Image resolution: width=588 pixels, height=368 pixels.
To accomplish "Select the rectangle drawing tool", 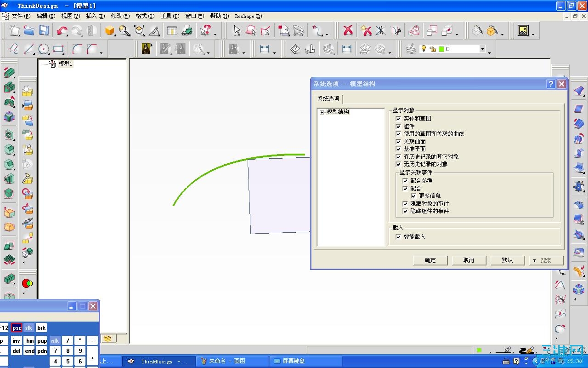I will tap(58, 49).
